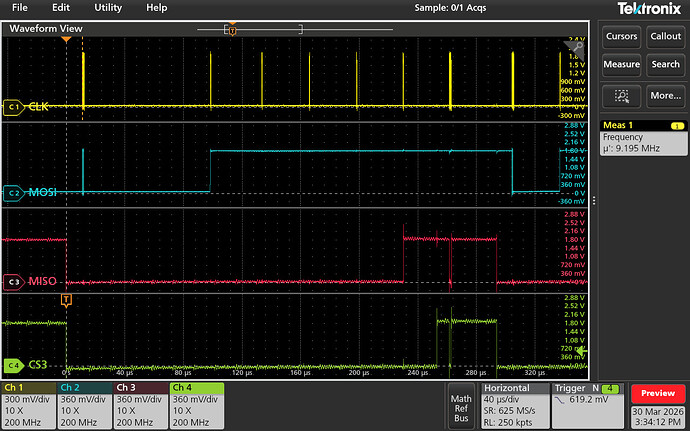Viewport: 690px width, 431px height.
Task: Activate the zoom box icon button
Action: tap(621, 96)
